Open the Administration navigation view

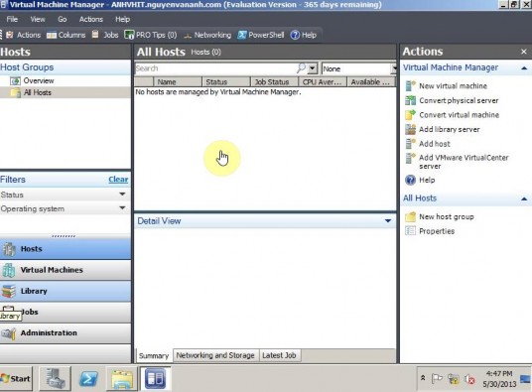(66, 333)
